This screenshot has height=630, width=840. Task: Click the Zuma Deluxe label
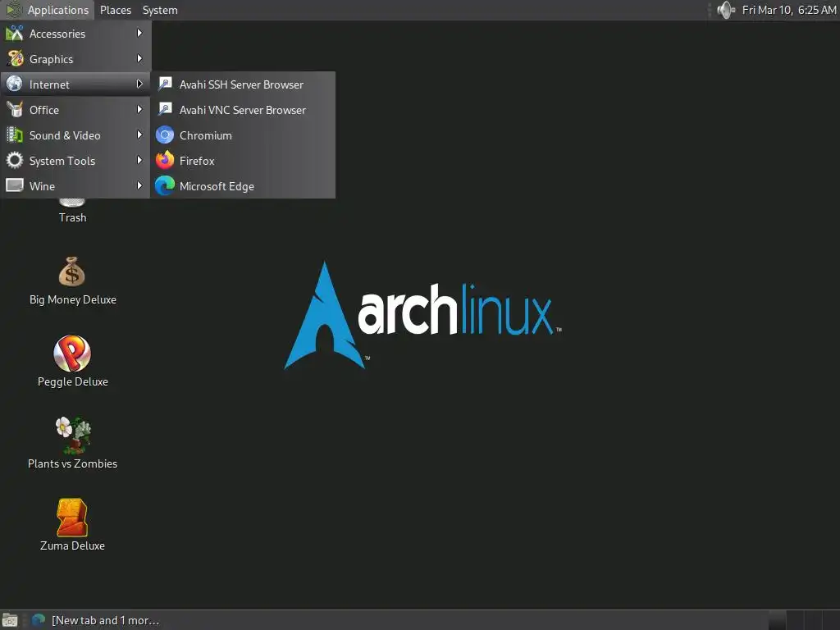coord(72,546)
